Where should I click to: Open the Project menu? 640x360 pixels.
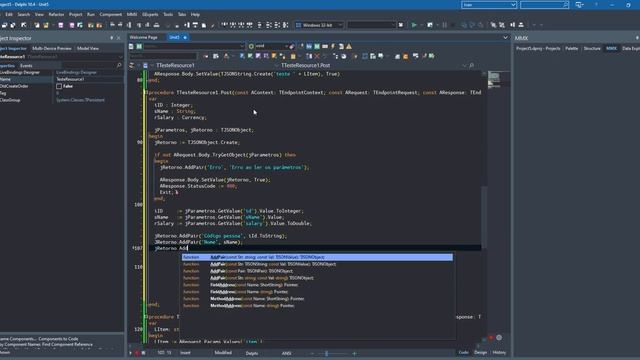pos(76,14)
